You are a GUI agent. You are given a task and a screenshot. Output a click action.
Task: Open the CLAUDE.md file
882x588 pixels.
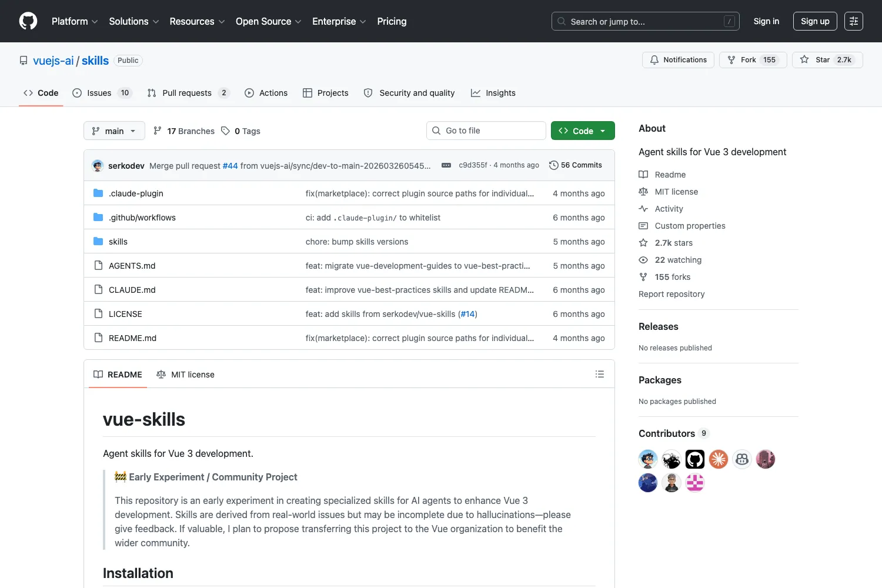coord(132,290)
